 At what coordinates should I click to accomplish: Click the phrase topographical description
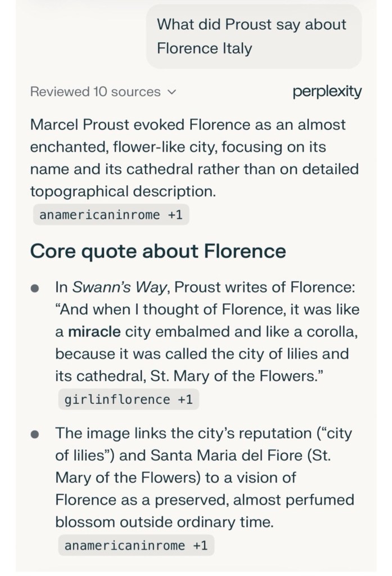coord(123,191)
